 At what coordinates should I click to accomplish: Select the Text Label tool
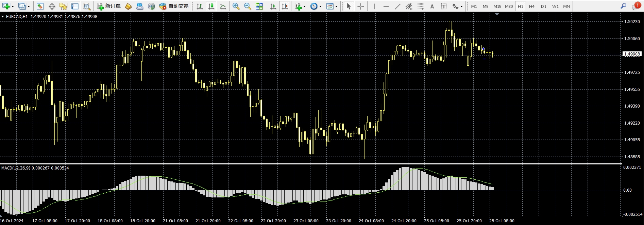(444, 6)
